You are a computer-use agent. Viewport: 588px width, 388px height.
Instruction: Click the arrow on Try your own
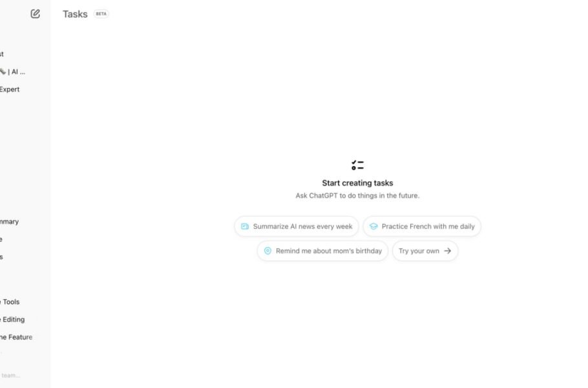coord(448,251)
